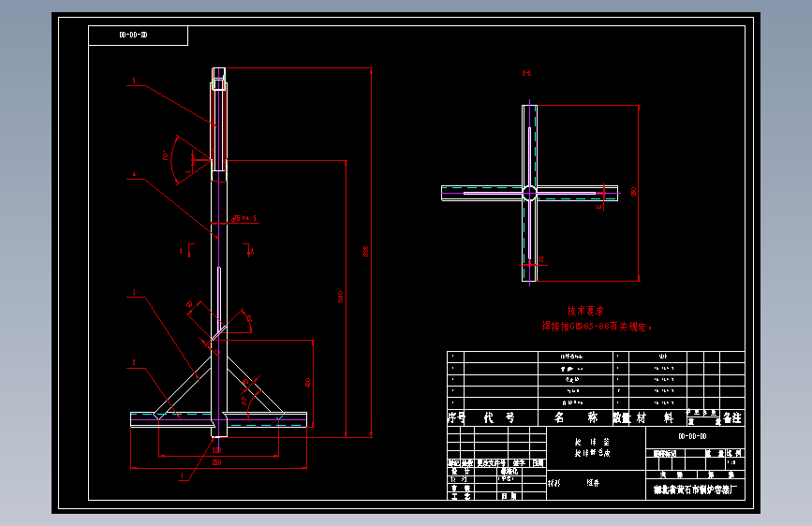The image size is (812, 526).
Task: Click the 材料 header cell
Action: [x=657, y=417]
